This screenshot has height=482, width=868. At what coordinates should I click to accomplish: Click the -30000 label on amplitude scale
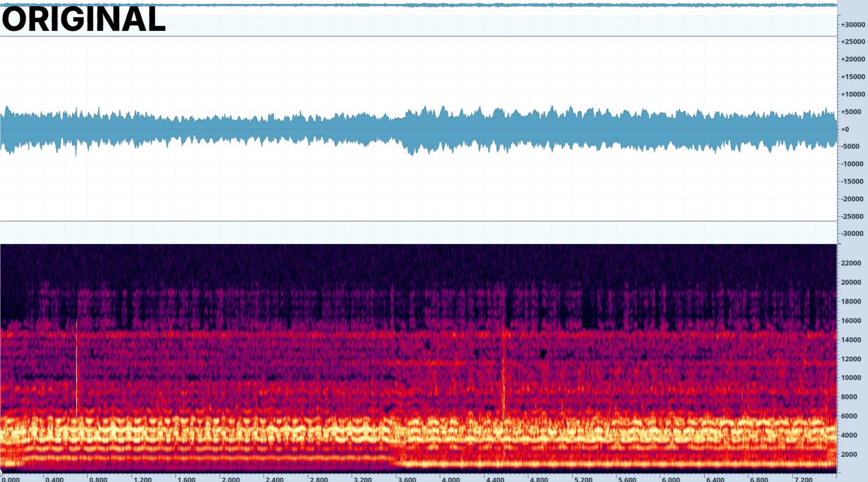point(852,234)
